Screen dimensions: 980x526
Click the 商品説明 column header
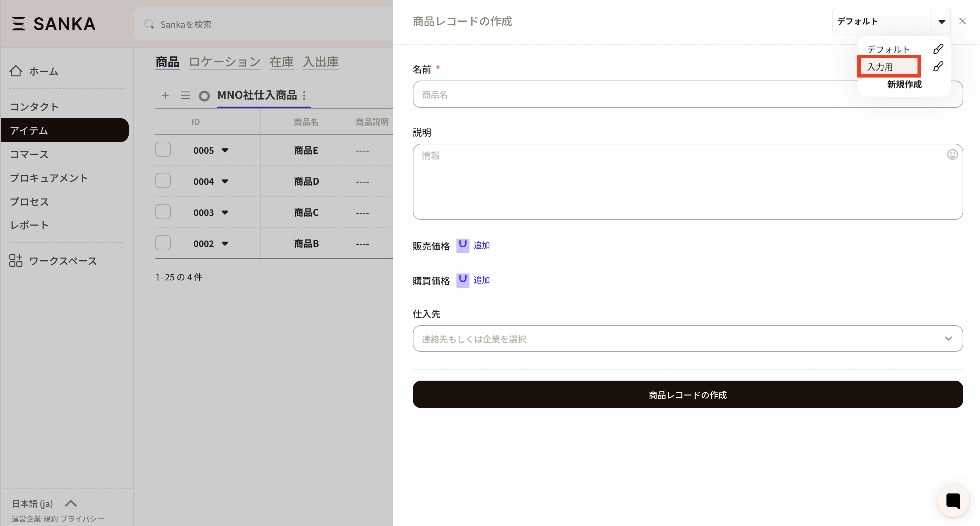372,122
